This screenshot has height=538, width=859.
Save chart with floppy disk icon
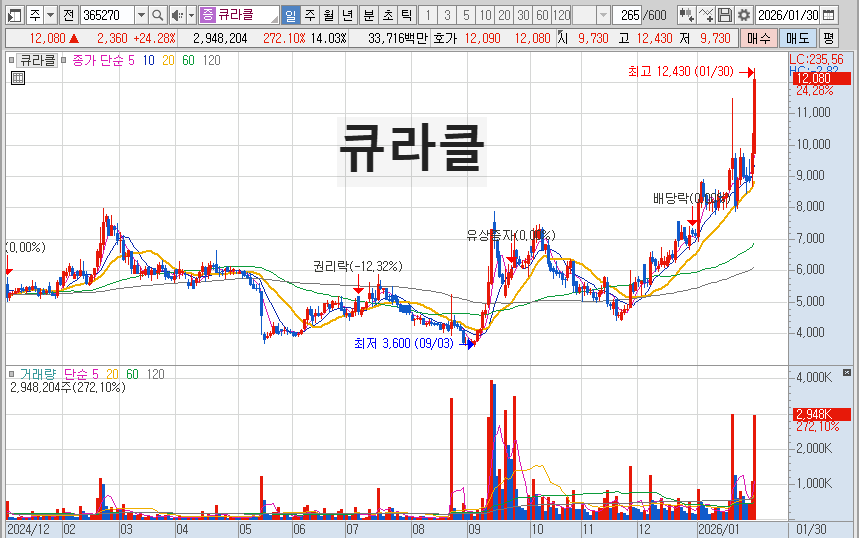pyautogui.click(x=725, y=15)
